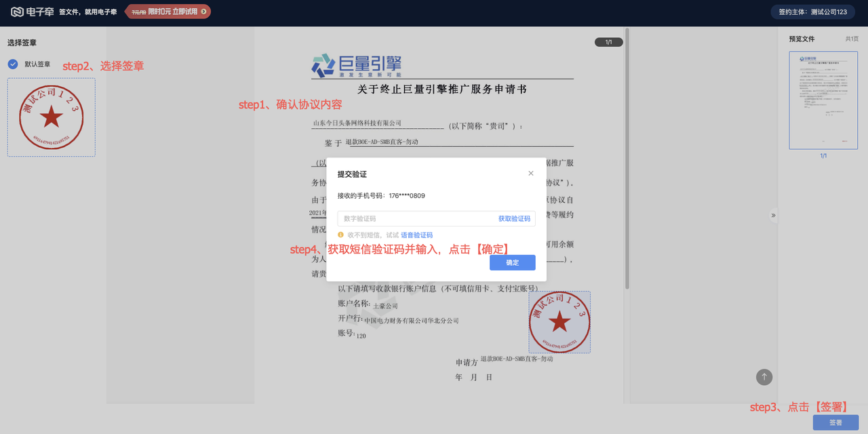This screenshot has height=434, width=868.
Task: Click the 电子牵 logo in the header
Action: click(x=32, y=12)
